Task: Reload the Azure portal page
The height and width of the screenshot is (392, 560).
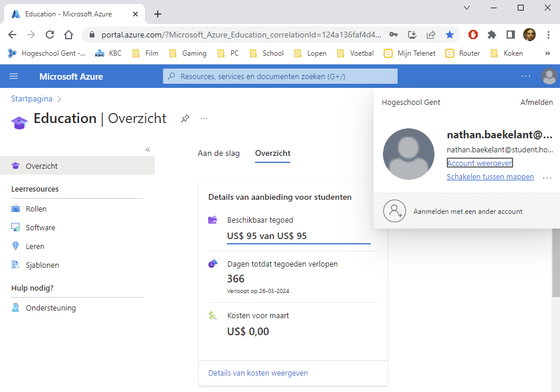Action: [x=50, y=35]
